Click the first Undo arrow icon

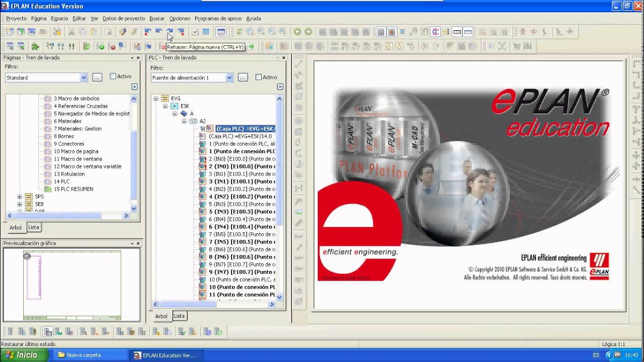click(x=148, y=31)
